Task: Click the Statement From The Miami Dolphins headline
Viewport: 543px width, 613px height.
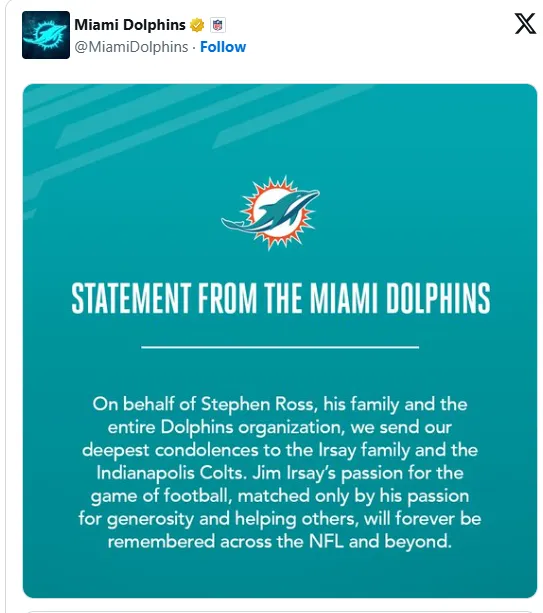Action: (281, 298)
